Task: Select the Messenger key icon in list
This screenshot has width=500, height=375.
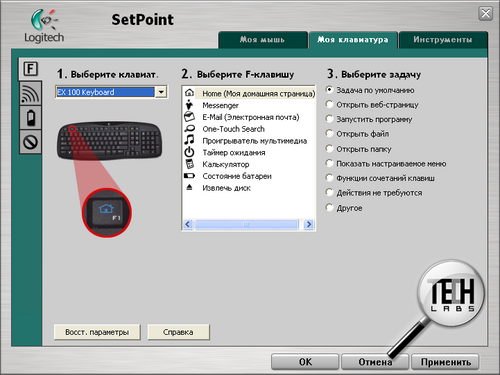Action: (189, 105)
